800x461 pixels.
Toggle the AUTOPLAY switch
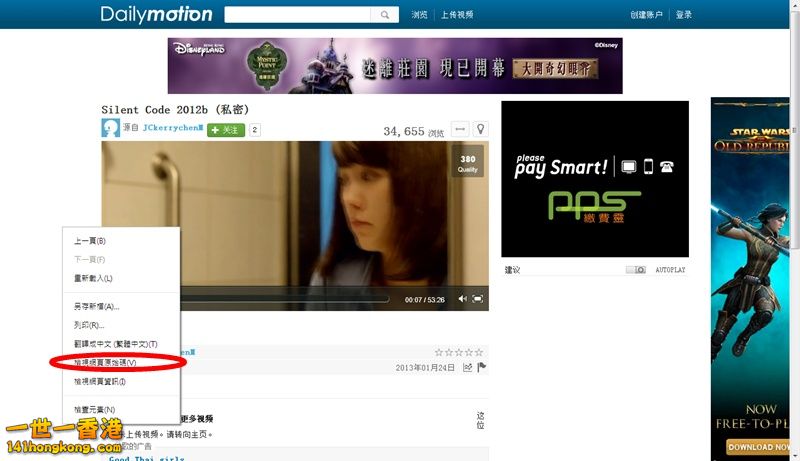[x=636, y=270]
